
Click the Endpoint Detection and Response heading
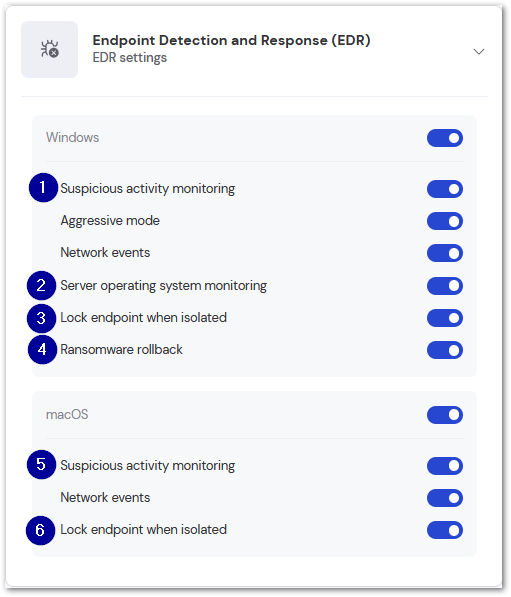(232, 40)
